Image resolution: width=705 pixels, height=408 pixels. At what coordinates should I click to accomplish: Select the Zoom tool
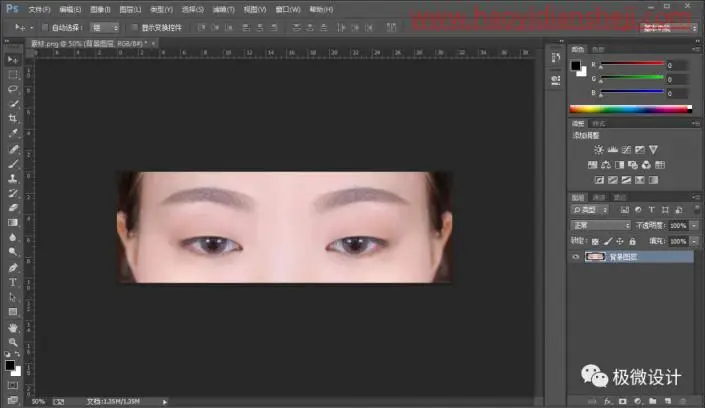[13, 342]
